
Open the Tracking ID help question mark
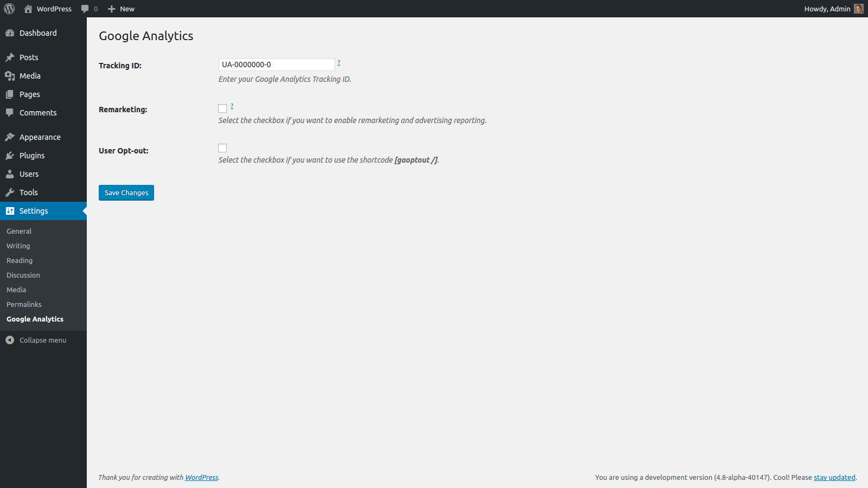point(339,63)
